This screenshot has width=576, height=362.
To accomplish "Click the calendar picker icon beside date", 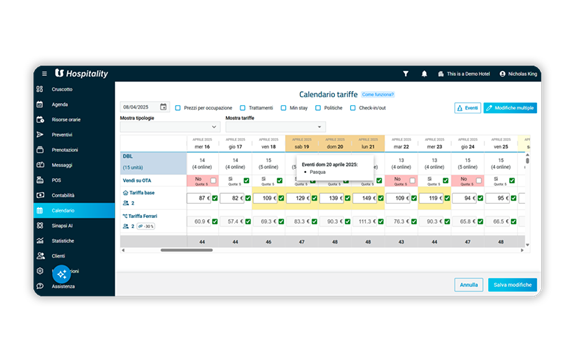I will pos(163,107).
